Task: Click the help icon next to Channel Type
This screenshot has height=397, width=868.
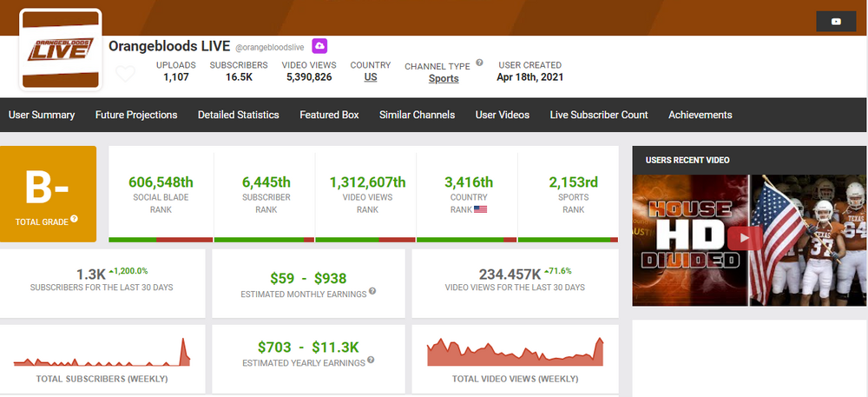Action: tap(478, 65)
